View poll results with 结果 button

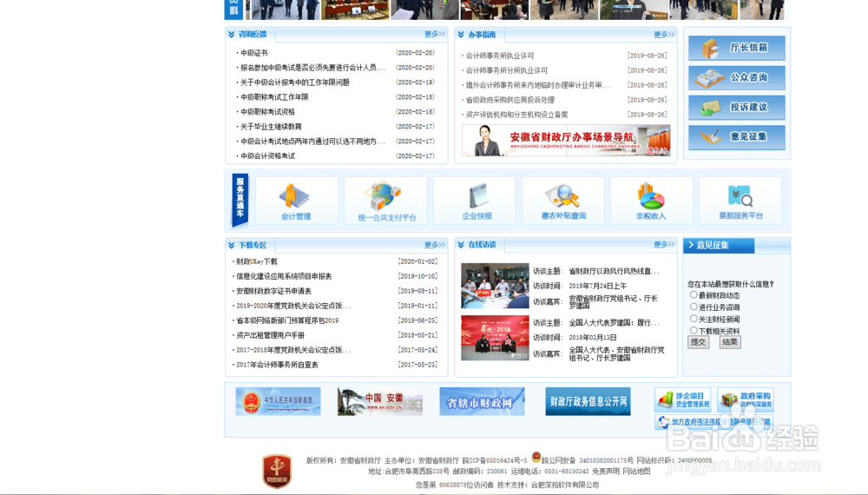(x=730, y=342)
